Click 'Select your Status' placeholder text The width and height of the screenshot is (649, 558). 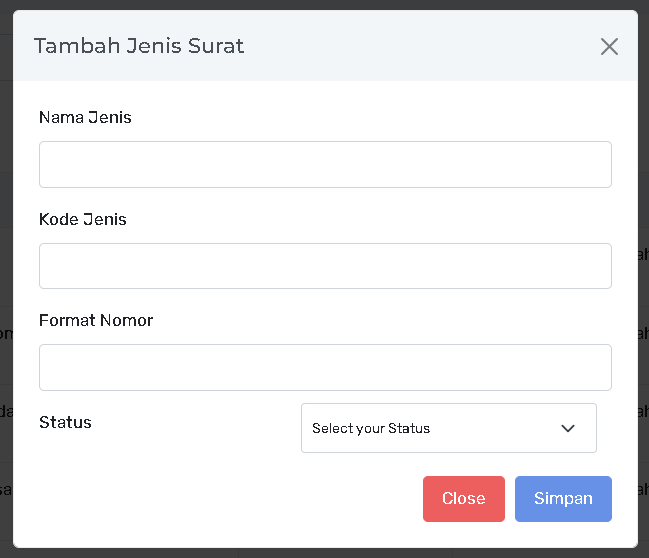[x=371, y=428]
